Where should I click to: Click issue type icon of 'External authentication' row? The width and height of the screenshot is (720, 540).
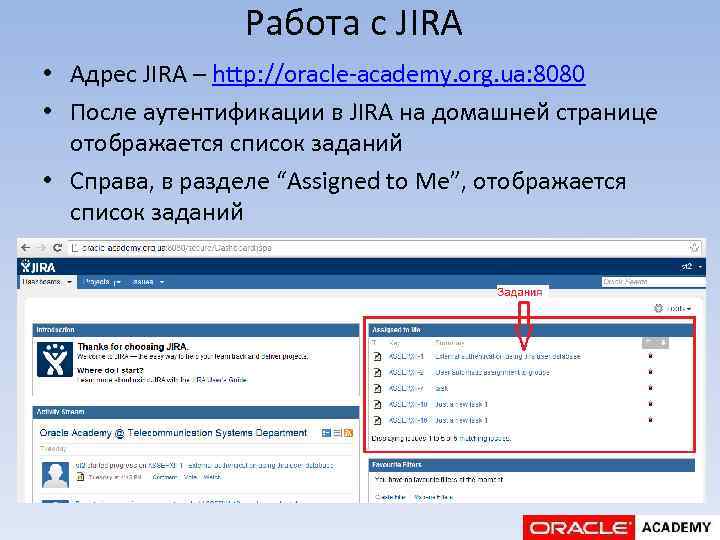pyautogui.click(x=377, y=357)
